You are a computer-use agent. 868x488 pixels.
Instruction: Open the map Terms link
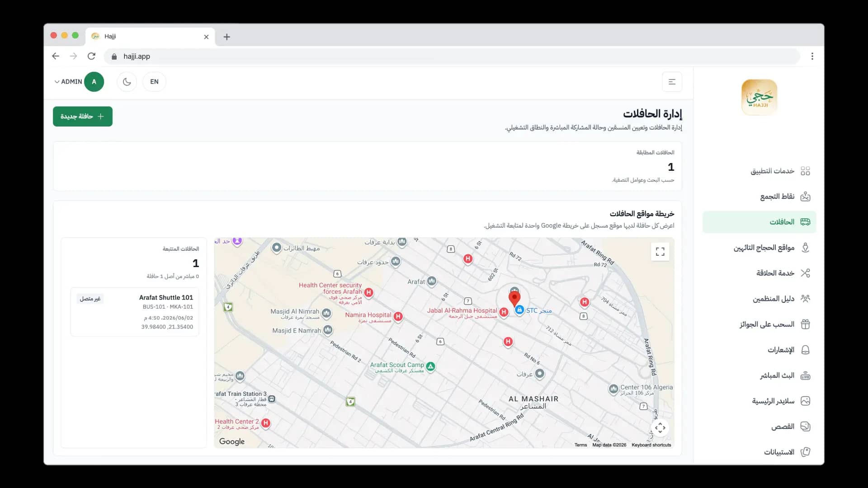580,445
